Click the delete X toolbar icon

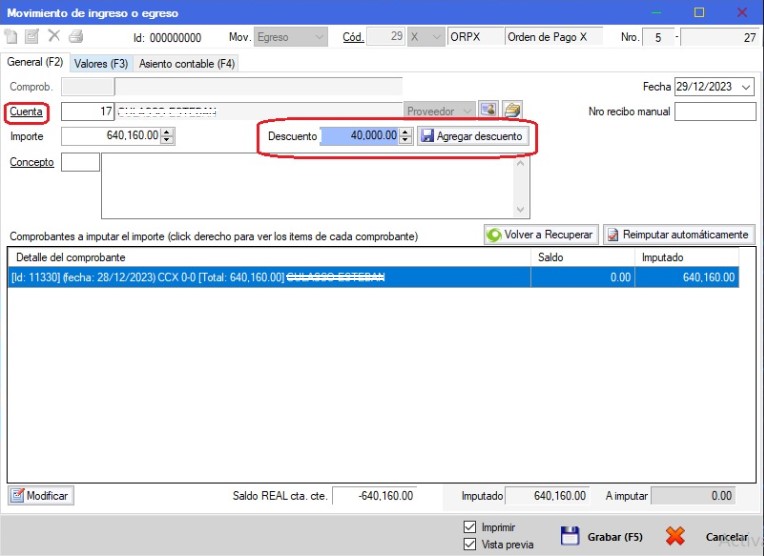click(x=54, y=37)
